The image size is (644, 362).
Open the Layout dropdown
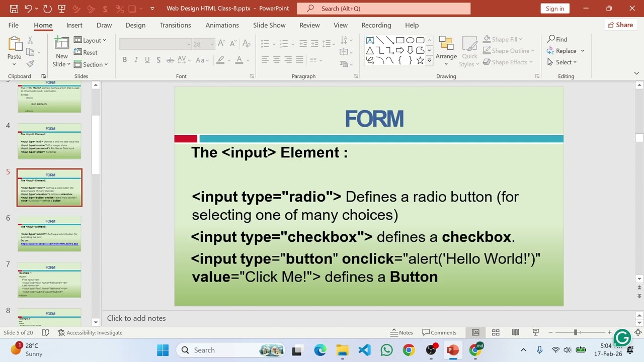click(90, 40)
